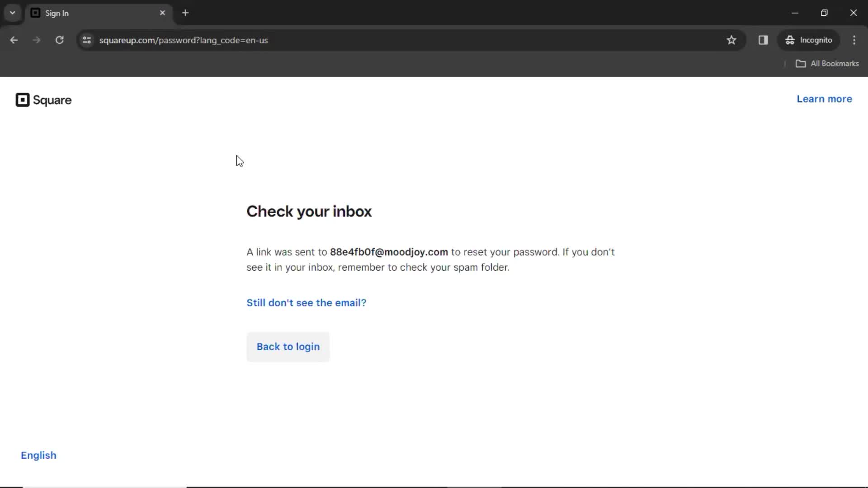Close the Sign In tab
868x488 pixels.
tap(162, 13)
